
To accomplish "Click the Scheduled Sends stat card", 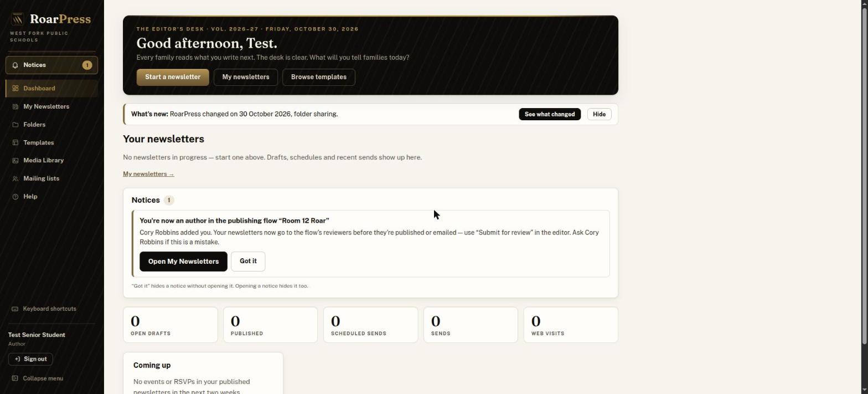I will [x=371, y=325].
